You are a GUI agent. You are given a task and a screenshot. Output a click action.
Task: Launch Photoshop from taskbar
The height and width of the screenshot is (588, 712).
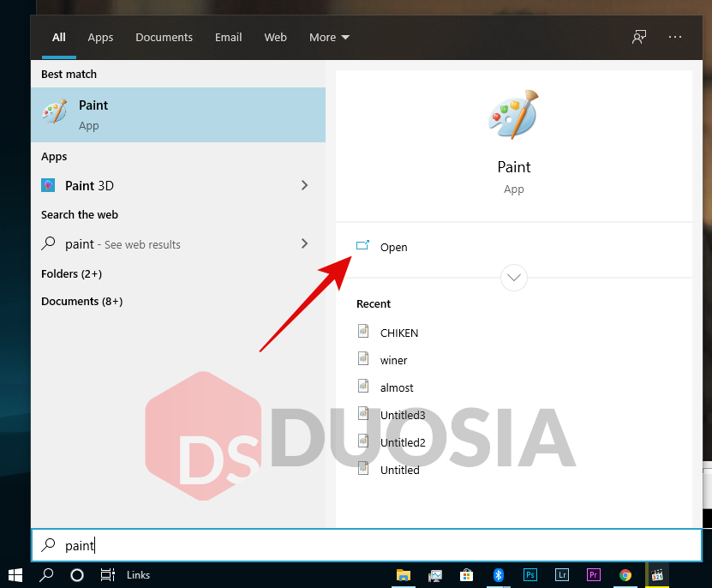coord(530,575)
